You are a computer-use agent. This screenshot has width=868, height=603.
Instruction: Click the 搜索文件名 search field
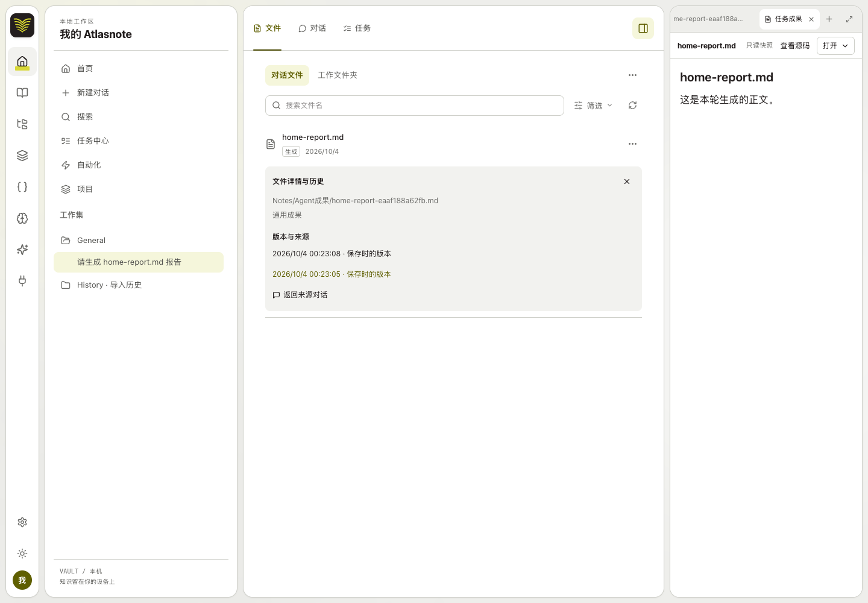pyautogui.click(x=415, y=106)
